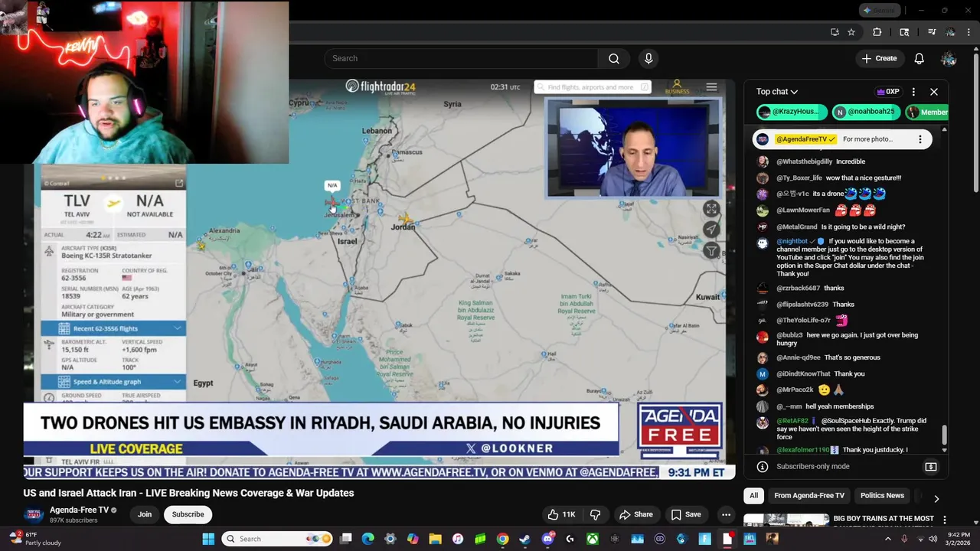Open Chrome extensions puzzle icon
The height and width of the screenshot is (551, 980).
[877, 32]
